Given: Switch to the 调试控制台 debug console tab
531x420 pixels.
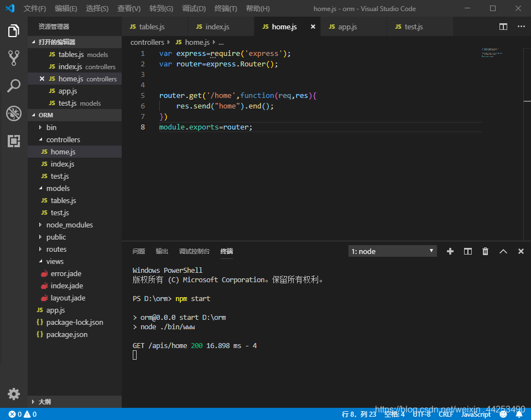Looking at the screenshot, I should (x=194, y=251).
